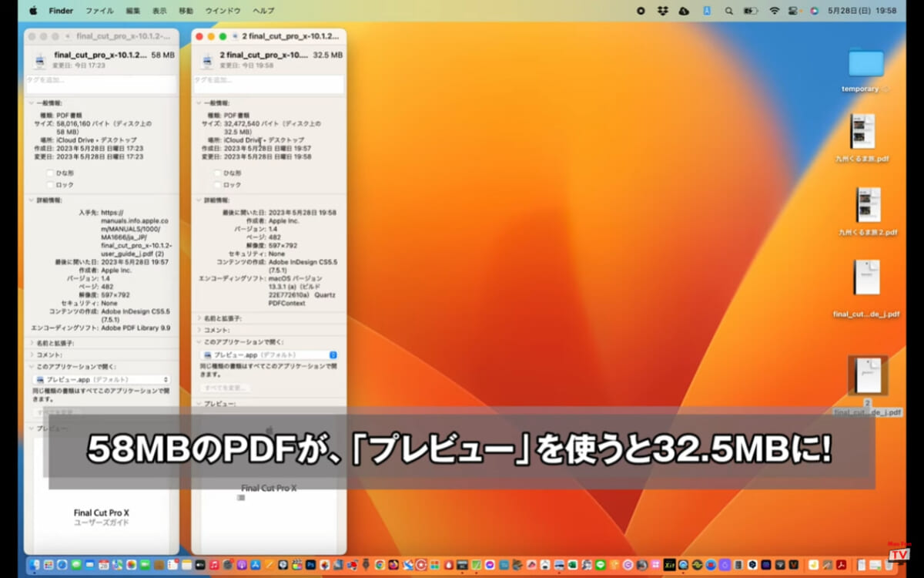
Task: Open プレビュー.app app picker in 58 MB window
Action: (101, 380)
